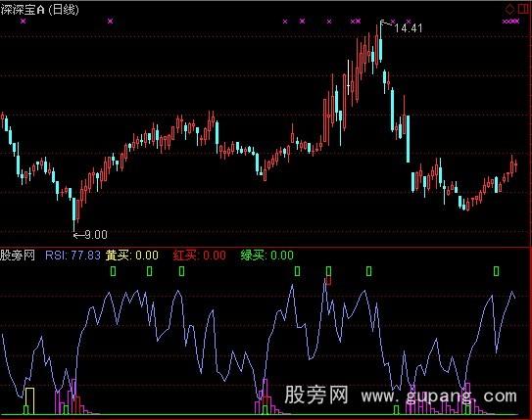Viewport: 532px width, 420px height.
Task: Click the tall white candlestick before the peak
Action: pyautogui.click(x=349, y=78)
